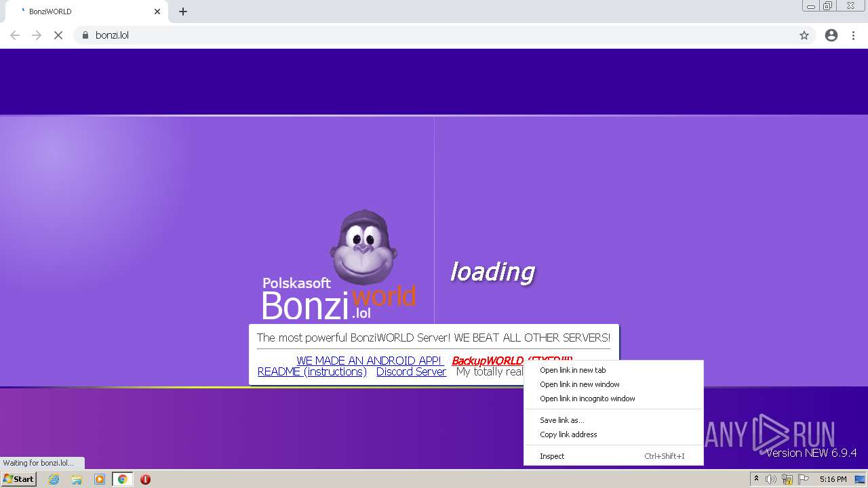
Task: Go back to previous page
Action: click(15, 35)
